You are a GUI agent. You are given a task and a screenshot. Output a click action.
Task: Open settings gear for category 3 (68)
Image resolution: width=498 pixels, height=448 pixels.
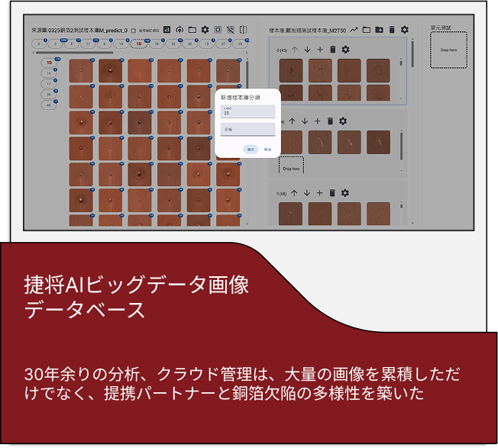(x=343, y=193)
